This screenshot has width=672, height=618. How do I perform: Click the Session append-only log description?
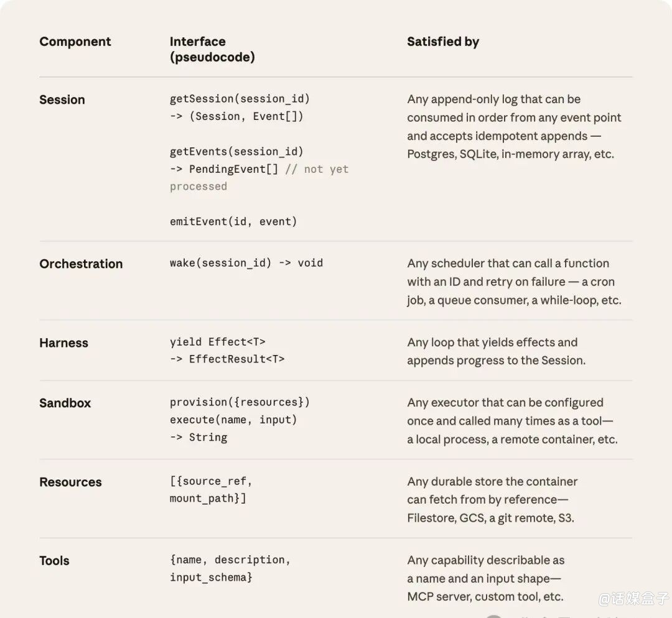pyautogui.click(x=513, y=127)
